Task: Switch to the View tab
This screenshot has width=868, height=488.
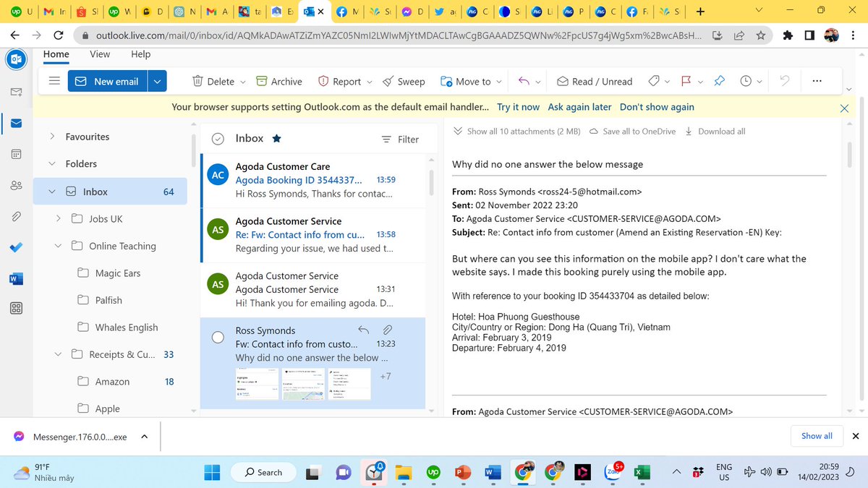Action: 100,54
